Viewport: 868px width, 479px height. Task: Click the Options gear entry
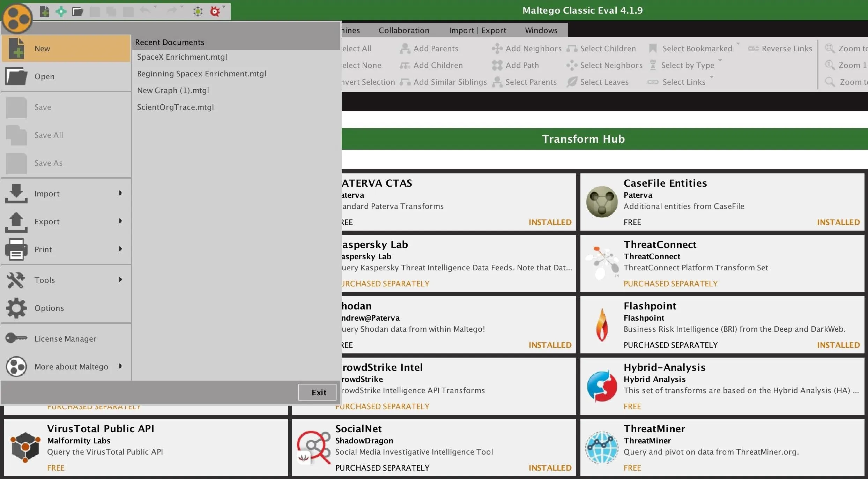(66, 308)
